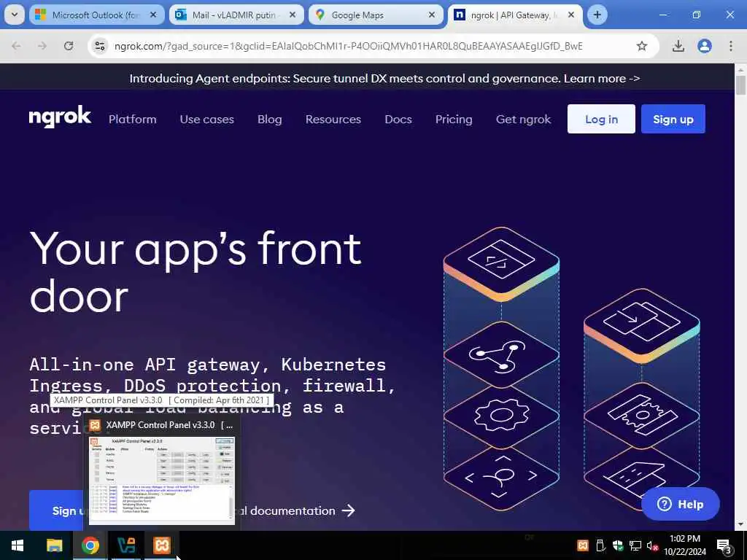
Task: Click the top Sign up button
Action: [673, 119]
